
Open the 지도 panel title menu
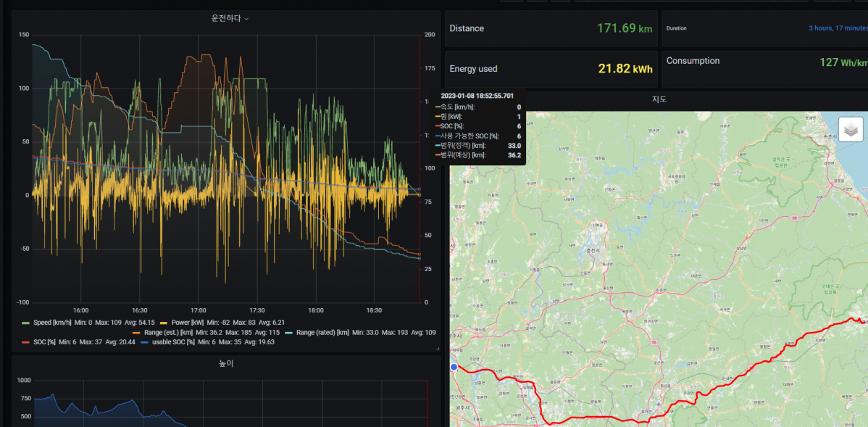pos(659,99)
